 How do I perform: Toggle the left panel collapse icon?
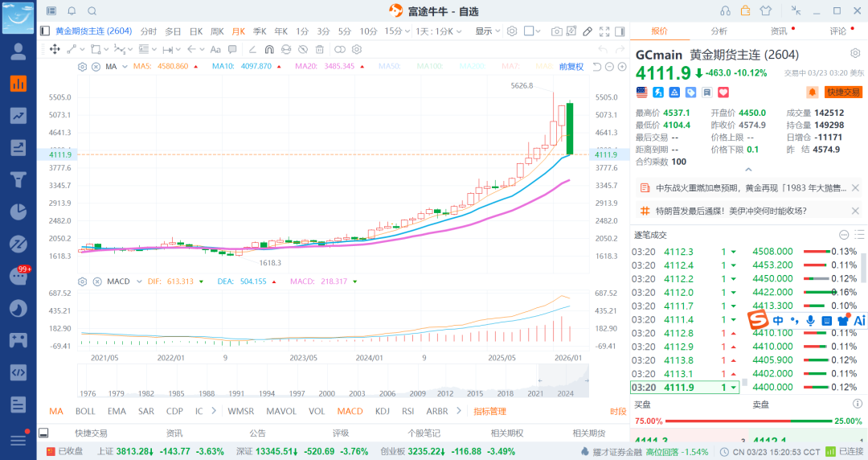[x=46, y=31]
